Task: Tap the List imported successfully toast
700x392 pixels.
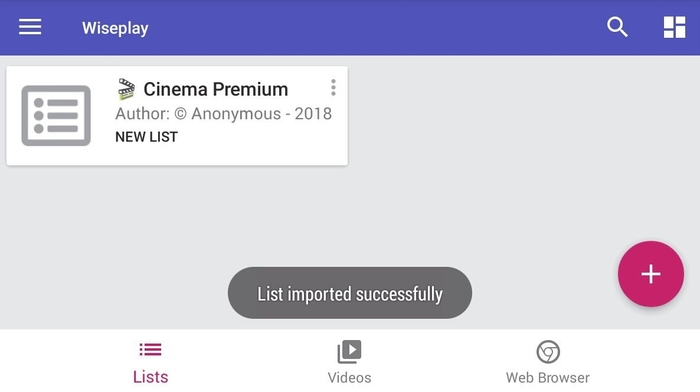Action: [350, 293]
